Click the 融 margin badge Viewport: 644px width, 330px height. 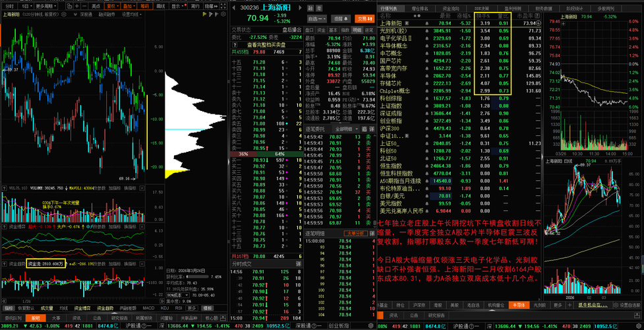pos(310,8)
